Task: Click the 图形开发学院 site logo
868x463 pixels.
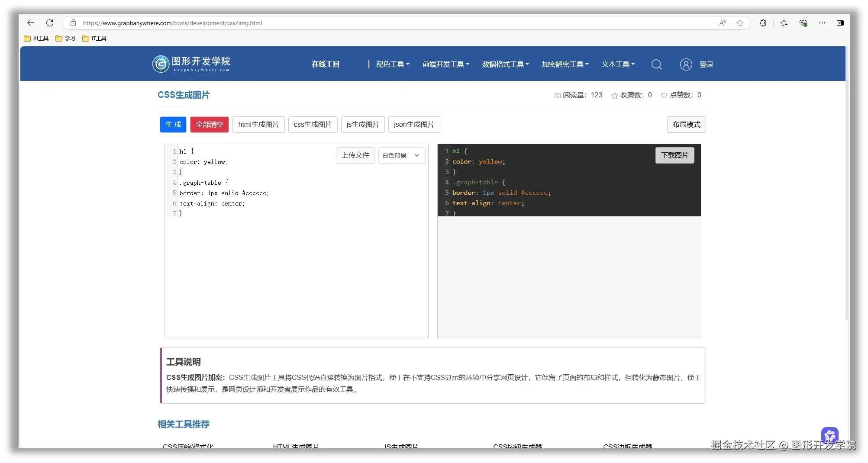Action: [190, 63]
